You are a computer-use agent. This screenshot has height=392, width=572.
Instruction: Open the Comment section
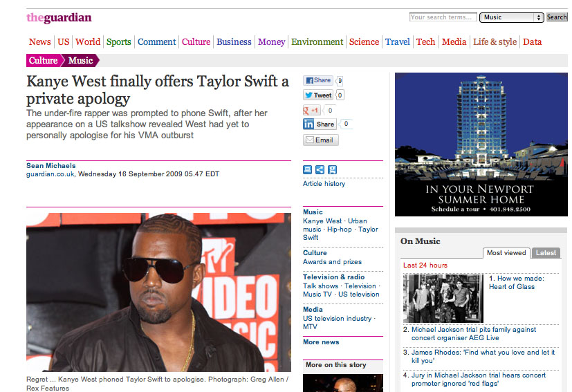coord(157,42)
